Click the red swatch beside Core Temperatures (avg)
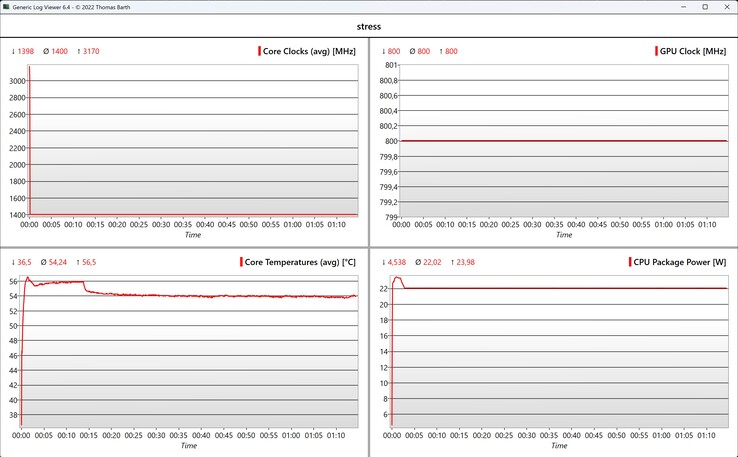738x457 pixels. 241,262
